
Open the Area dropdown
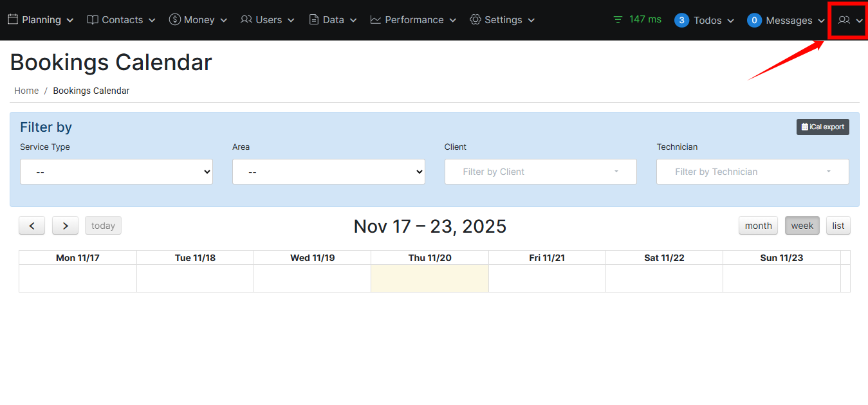328,172
